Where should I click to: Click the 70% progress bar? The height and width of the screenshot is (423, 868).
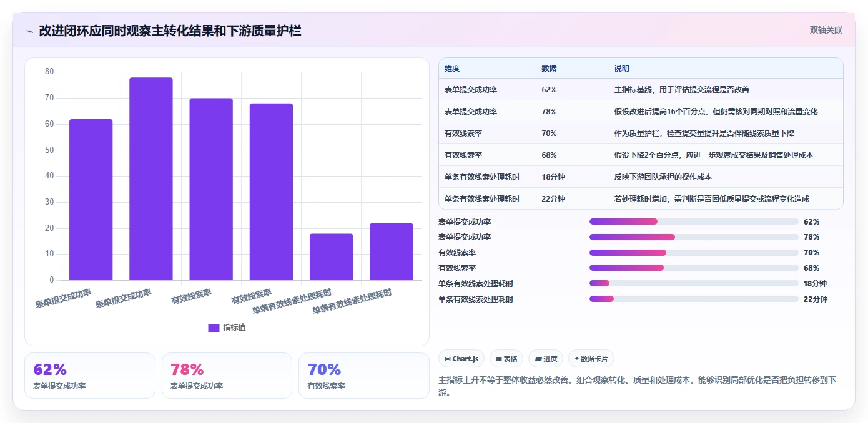(694, 253)
